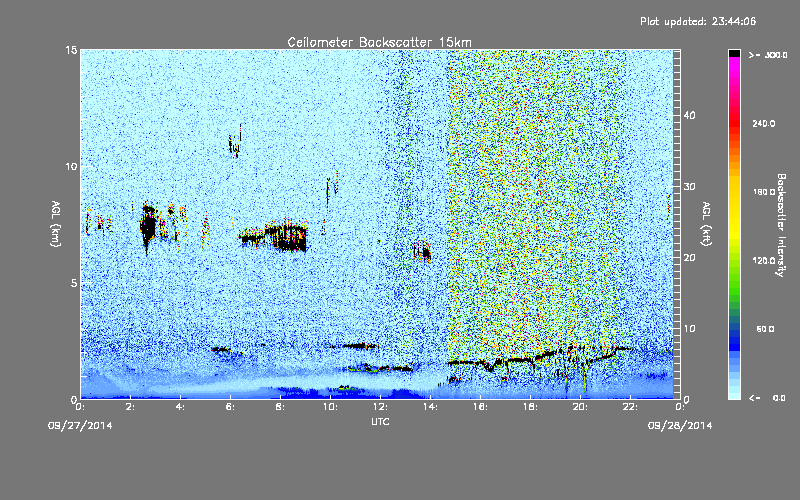The height and width of the screenshot is (500, 800).
Task: Click the "30" tick on kft axis
Action: click(x=689, y=187)
